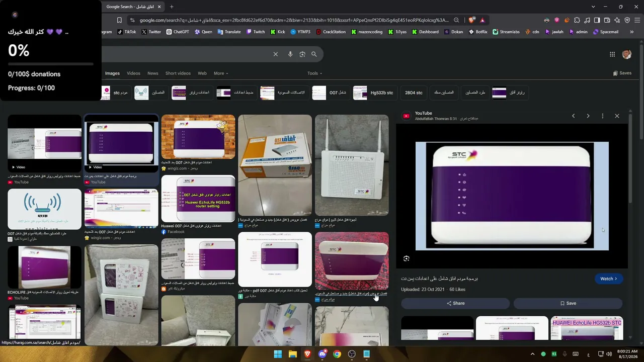Open the Streamlabs bookmark

[x=506, y=32]
